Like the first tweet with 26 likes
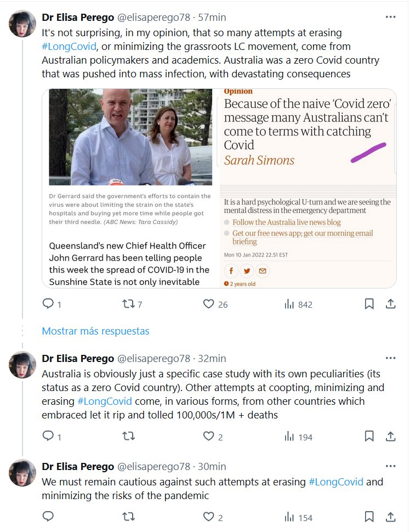 click(x=209, y=304)
